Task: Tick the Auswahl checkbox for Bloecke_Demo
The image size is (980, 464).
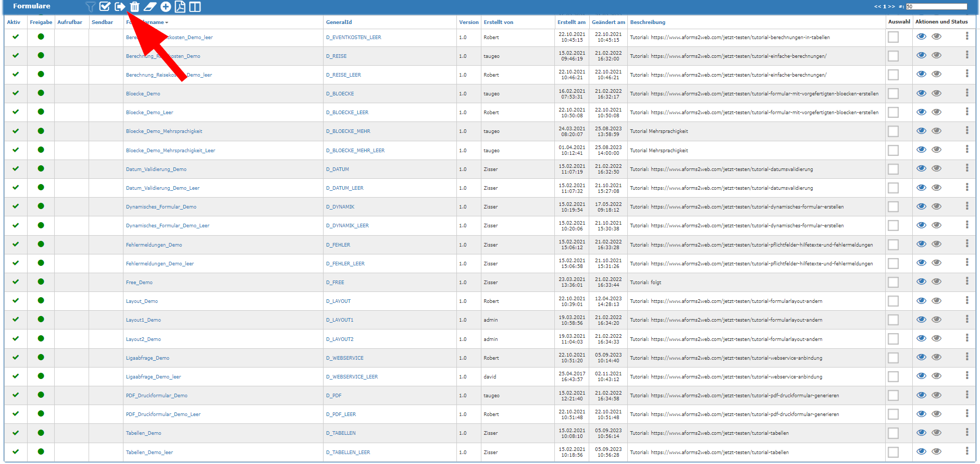Action: coord(893,94)
